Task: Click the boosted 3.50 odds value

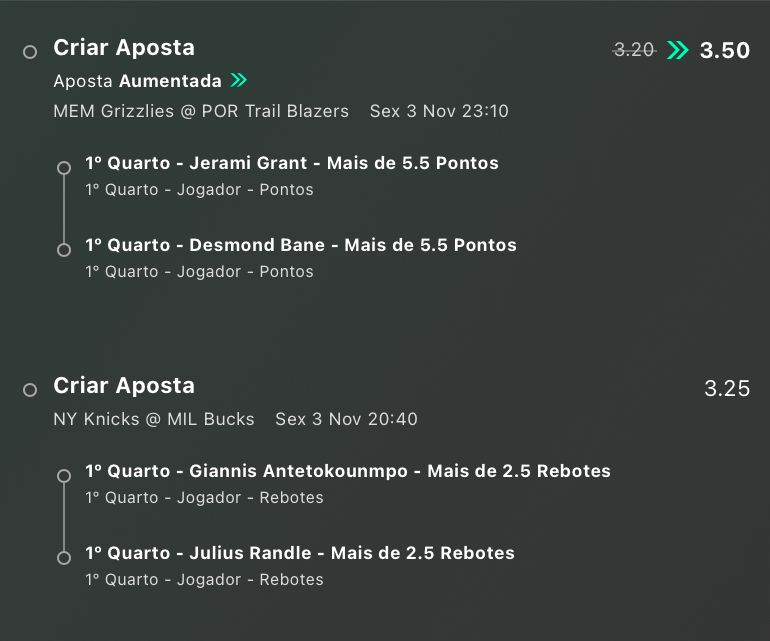Action: pyautogui.click(x=725, y=50)
